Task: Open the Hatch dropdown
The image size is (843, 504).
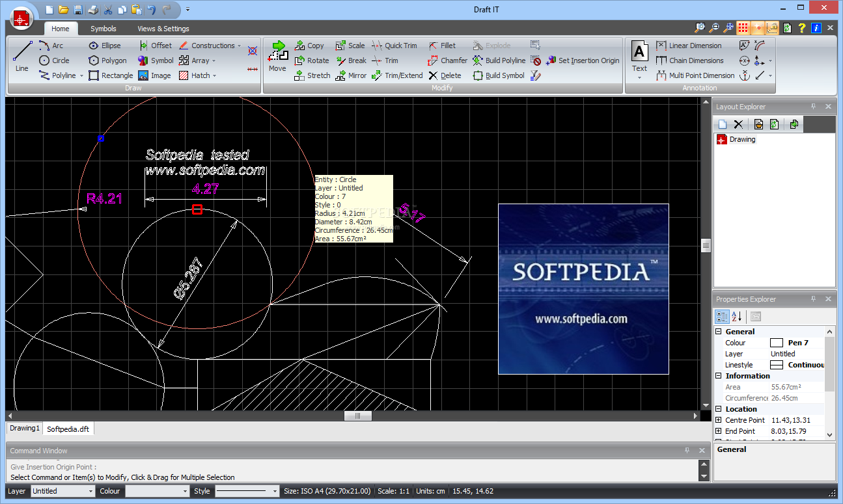Action: click(214, 76)
